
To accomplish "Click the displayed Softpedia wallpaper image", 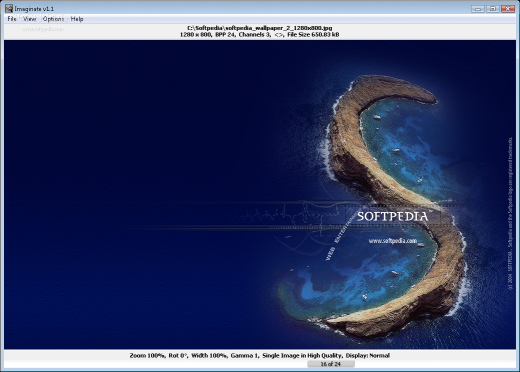I will 260,195.
